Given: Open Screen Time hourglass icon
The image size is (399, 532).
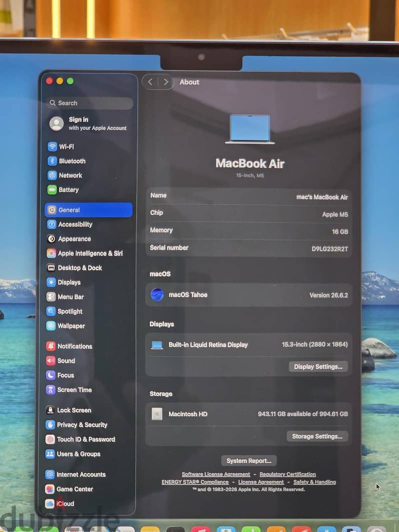Looking at the screenshot, I should click(50, 390).
